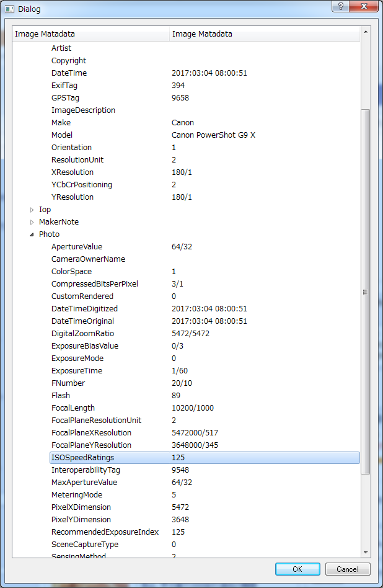383x588 pixels.
Task: Select the InteroperabilityTag row
Action: 205,470
